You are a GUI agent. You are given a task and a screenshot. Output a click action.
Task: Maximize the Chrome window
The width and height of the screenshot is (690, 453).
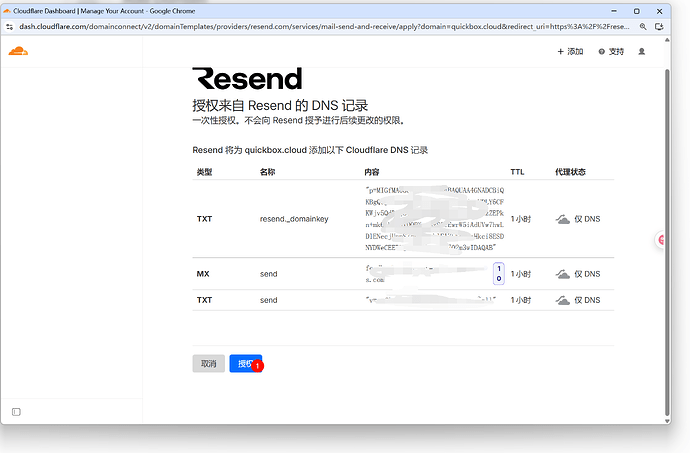click(636, 11)
